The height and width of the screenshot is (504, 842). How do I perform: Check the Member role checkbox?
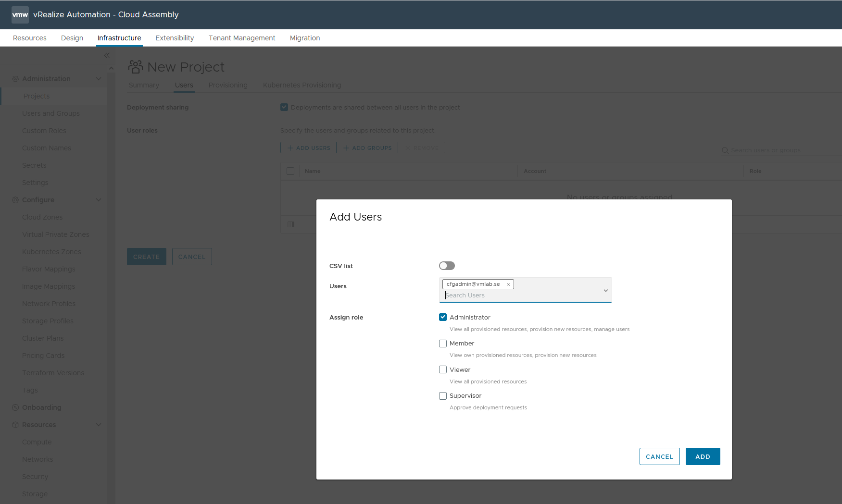(x=443, y=344)
